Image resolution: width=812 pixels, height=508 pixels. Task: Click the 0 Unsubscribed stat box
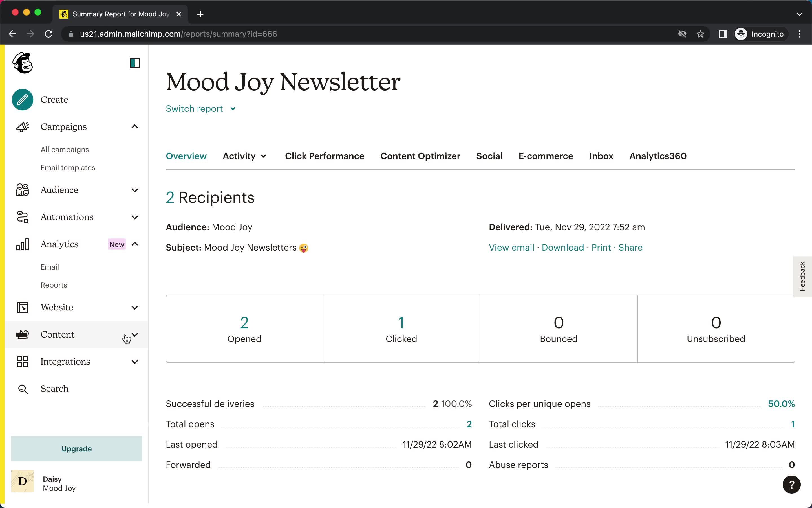(716, 329)
